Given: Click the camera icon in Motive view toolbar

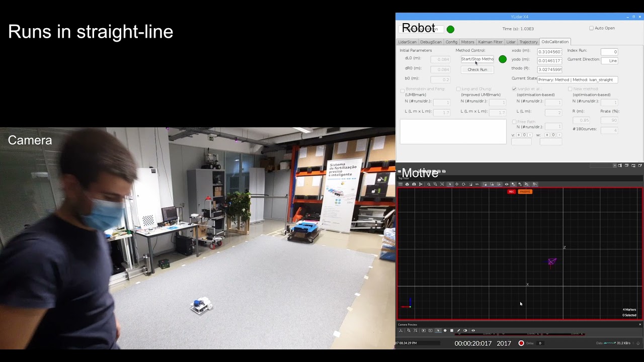Looking at the screenshot, I should pos(414,184).
